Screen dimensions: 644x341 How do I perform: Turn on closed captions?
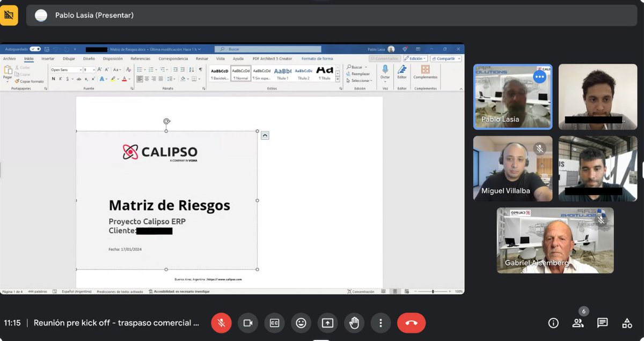coord(274,323)
